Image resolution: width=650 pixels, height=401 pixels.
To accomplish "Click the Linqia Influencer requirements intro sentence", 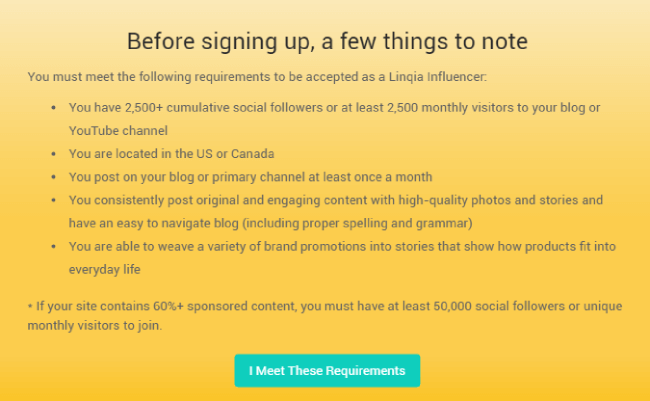I will (257, 77).
